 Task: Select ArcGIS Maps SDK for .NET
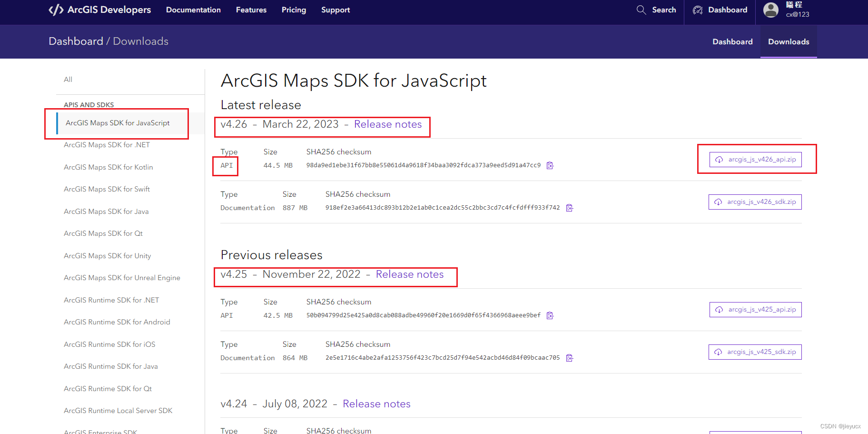click(x=107, y=145)
